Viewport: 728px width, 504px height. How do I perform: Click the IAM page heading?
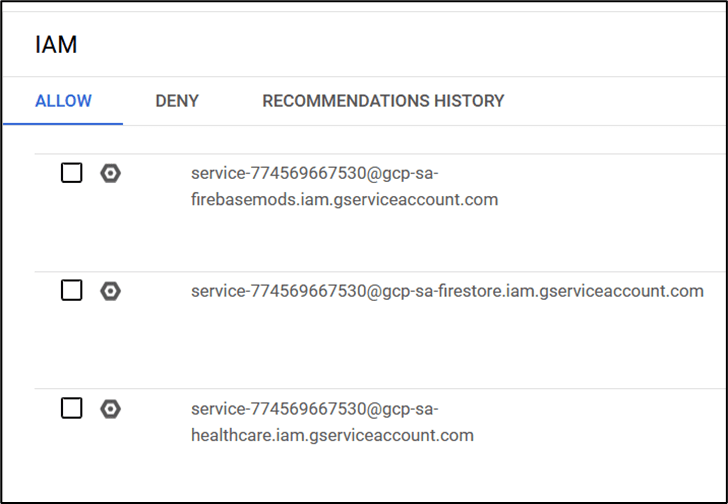tap(56, 45)
